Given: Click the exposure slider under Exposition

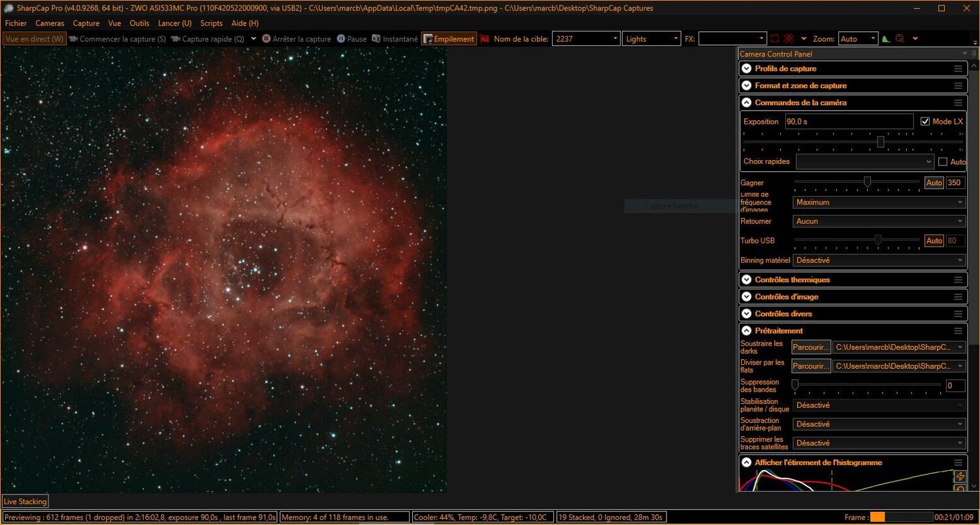Looking at the screenshot, I should [x=853, y=142].
